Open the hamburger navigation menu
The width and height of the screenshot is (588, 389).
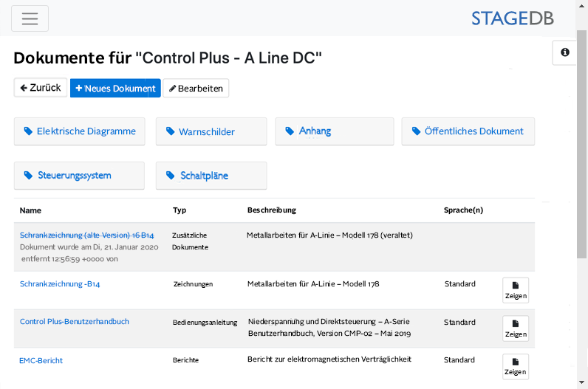pos(30,18)
